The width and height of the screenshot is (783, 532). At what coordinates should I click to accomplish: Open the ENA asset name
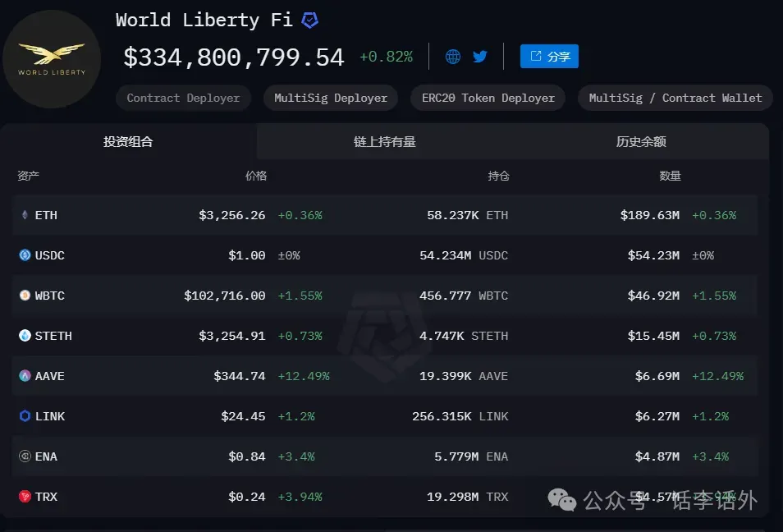pos(46,456)
